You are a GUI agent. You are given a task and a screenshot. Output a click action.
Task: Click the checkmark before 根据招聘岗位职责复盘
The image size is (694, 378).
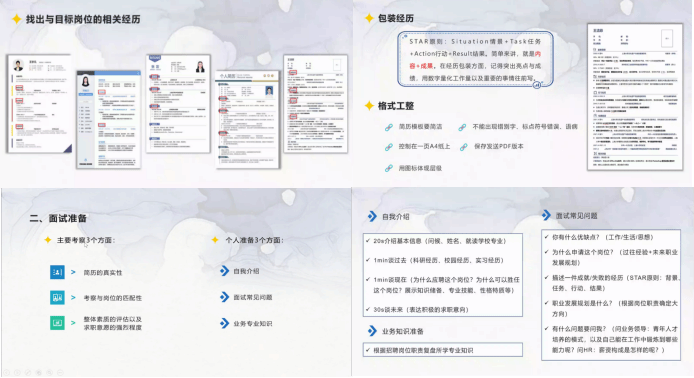point(368,350)
